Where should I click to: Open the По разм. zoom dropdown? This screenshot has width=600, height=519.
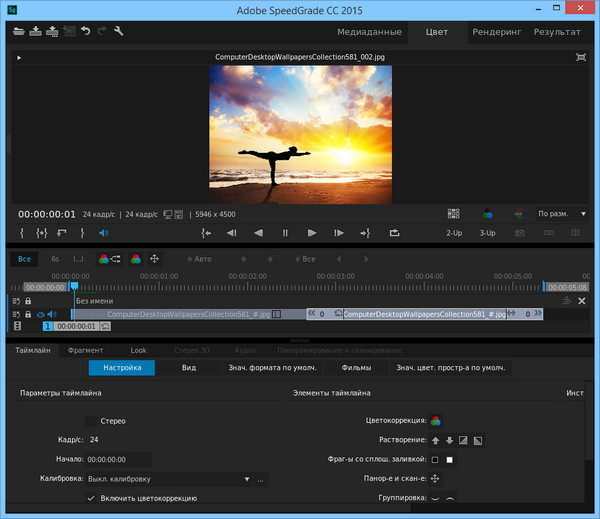coord(560,214)
